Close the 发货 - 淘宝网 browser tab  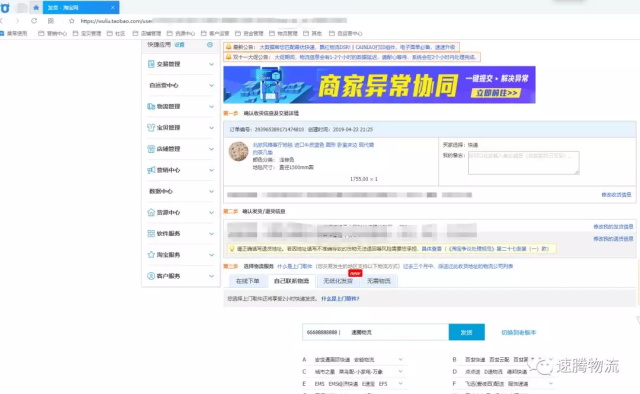click(x=113, y=7)
